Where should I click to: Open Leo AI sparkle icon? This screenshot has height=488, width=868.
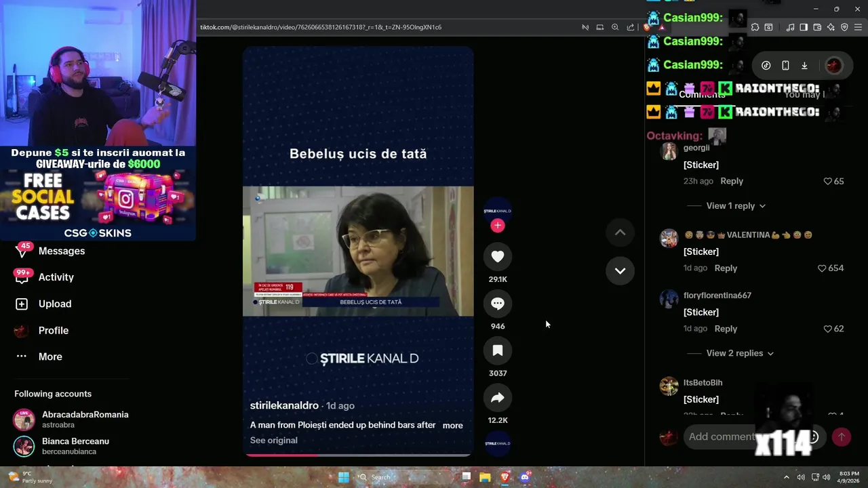(831, 27)
